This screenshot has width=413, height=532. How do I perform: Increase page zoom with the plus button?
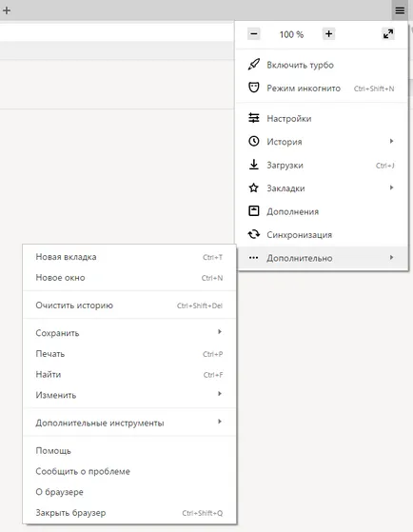pyautogui.click(x=328, y=34)
